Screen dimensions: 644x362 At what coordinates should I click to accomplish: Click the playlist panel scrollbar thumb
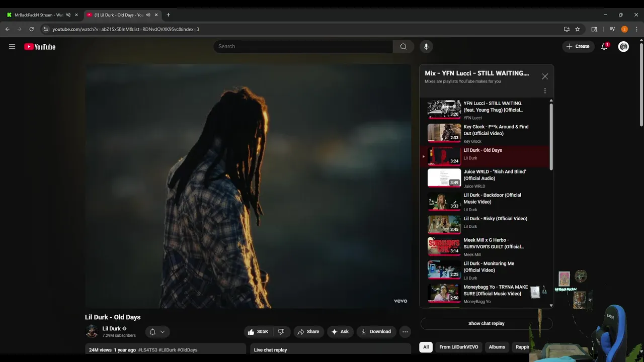(551, 137)
